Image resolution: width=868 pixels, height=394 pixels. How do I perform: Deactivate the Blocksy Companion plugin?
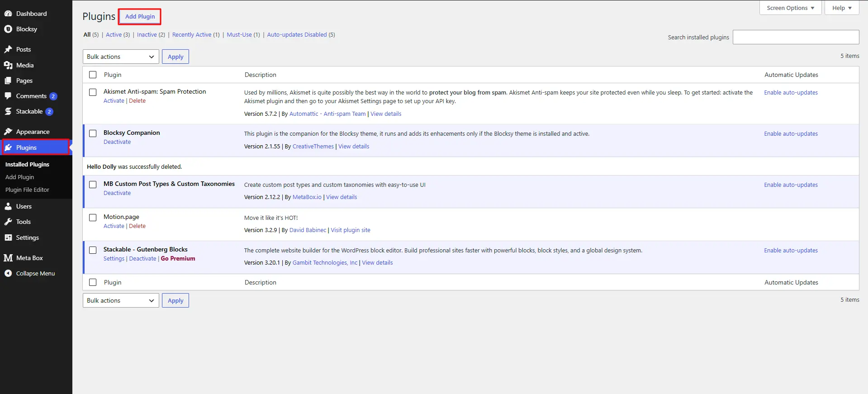117,142
